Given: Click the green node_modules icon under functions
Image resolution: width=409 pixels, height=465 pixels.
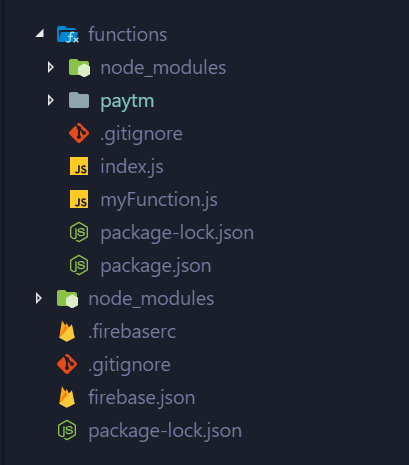Looking at the screenshot, I should click(79, 68).
